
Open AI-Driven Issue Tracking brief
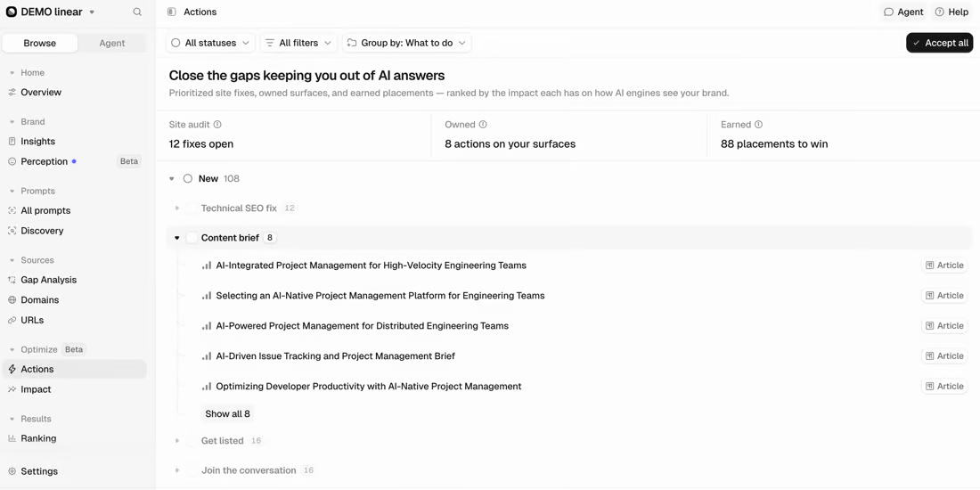336,356
